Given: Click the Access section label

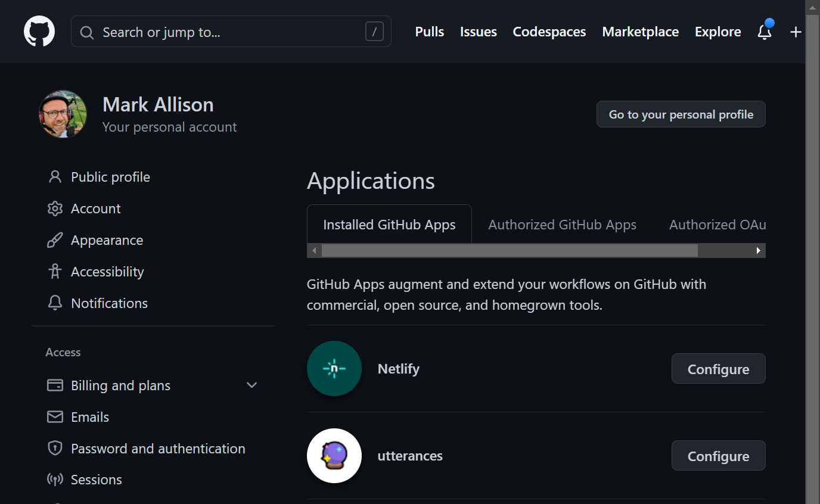Looking at the screenshot, I should tap(63, 352).
